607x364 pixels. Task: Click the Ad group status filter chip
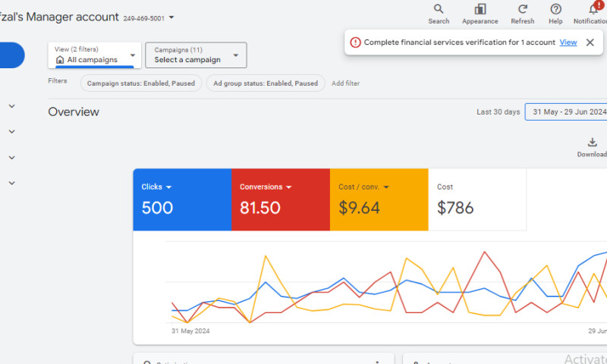click(266, 83)
